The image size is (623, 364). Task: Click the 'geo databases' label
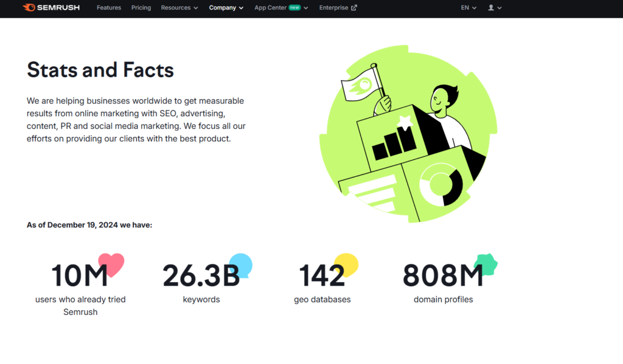(322, 300)
